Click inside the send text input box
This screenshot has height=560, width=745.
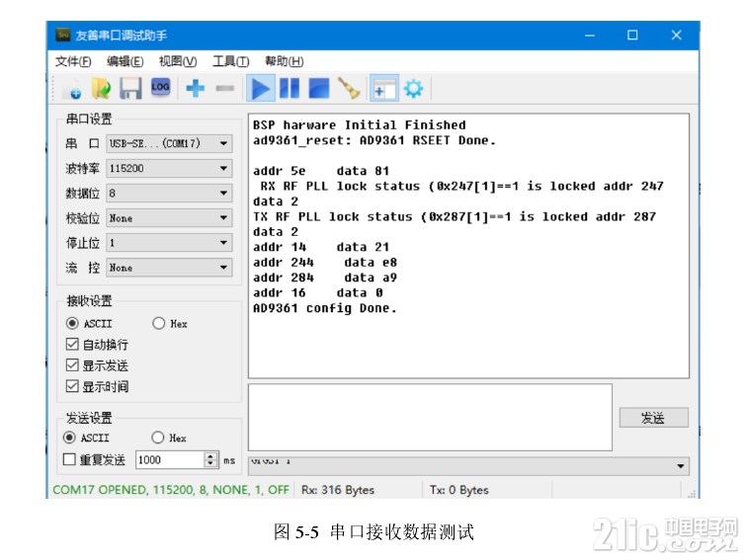click(x=430, y=418)
